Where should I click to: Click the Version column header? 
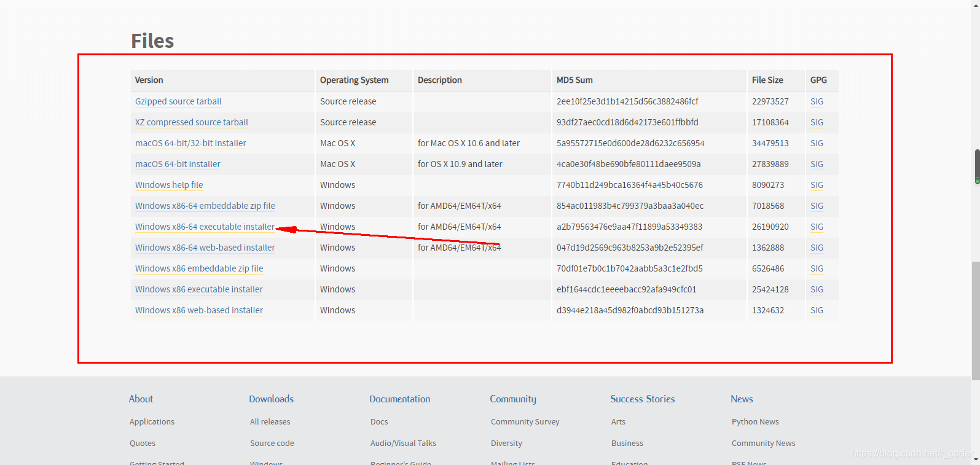pos(149,80)
